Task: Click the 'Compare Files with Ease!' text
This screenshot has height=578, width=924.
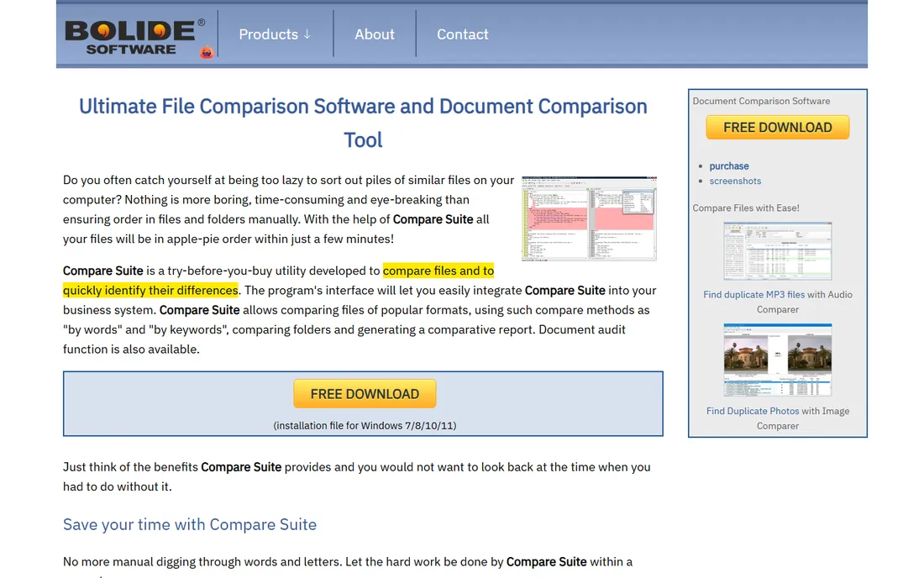Action: click(x=745, y=208)
